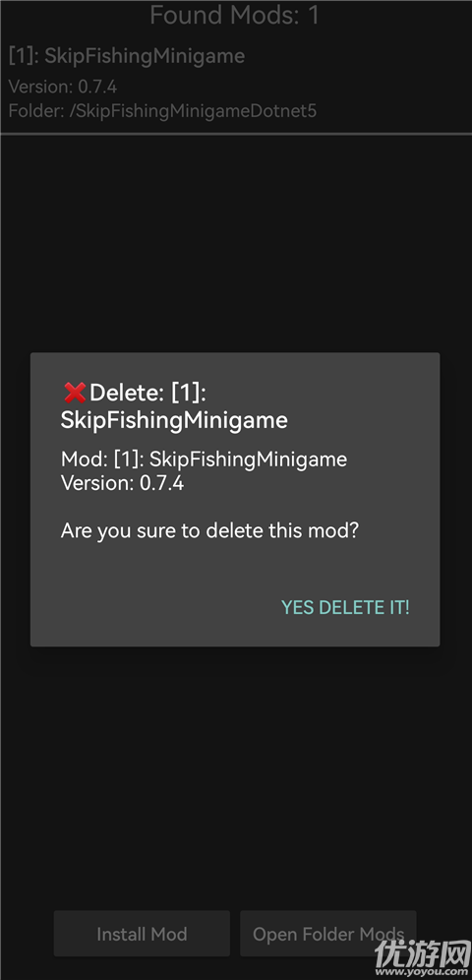
Task: Tap the Install Mod button
Action: click(142, 934)
